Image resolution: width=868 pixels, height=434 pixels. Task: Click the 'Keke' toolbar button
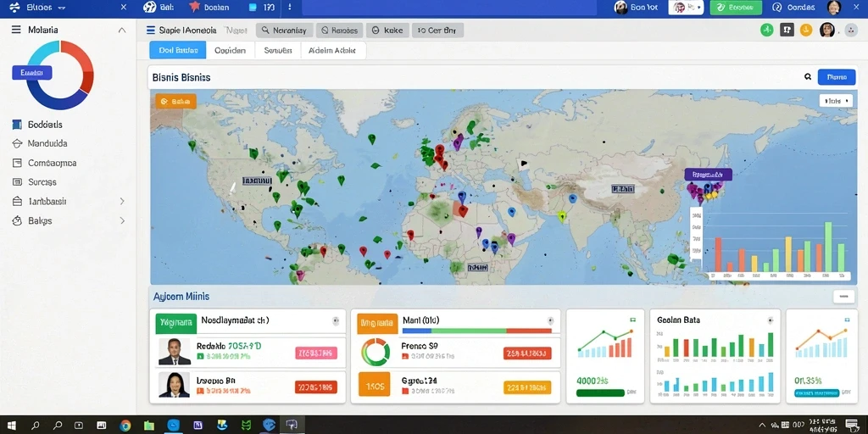pos(387,31)
